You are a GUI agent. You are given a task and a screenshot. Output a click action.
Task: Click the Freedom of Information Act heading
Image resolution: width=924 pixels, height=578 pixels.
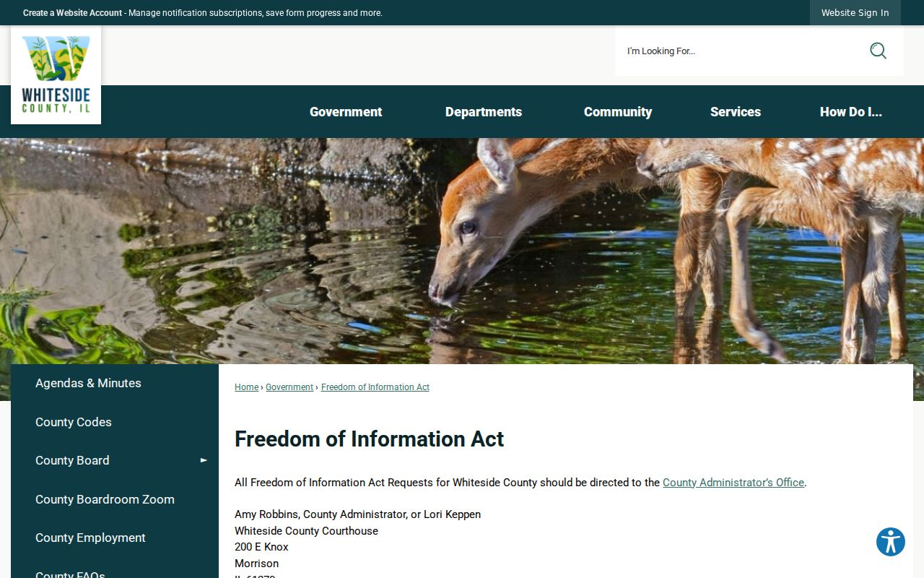tap(369, 439)
